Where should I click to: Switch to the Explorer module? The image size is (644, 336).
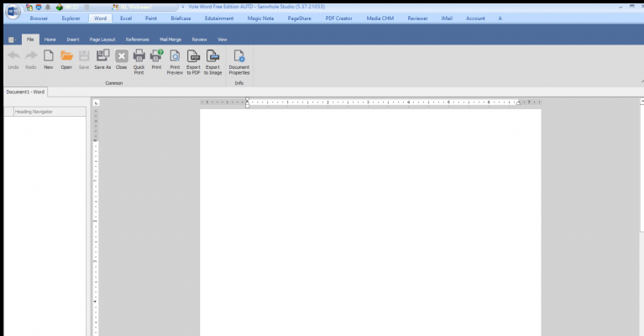[71, 18]
